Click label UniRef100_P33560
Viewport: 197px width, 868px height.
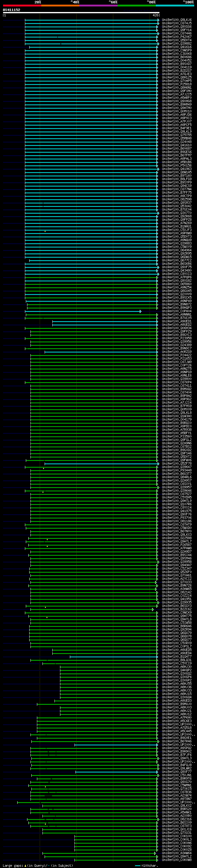click(177, 436)
